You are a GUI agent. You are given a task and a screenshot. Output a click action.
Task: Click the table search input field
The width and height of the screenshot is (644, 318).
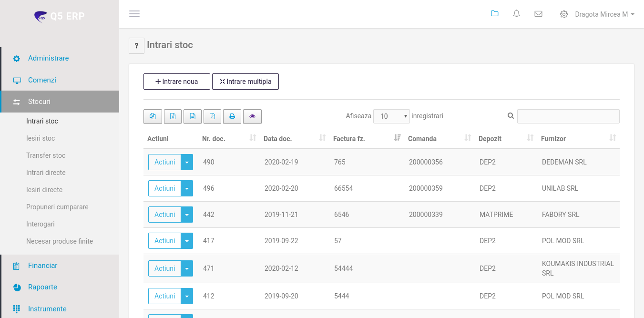tap(568, 116)
